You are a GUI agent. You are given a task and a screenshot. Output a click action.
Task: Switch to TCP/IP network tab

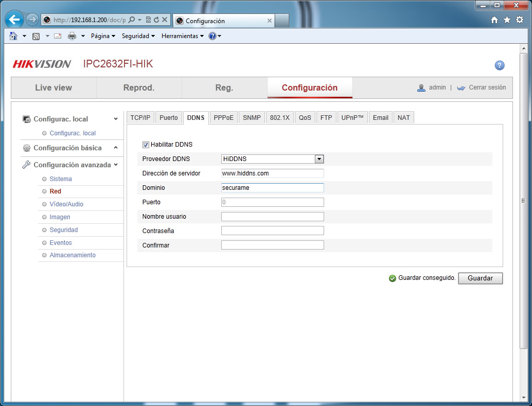140,118
